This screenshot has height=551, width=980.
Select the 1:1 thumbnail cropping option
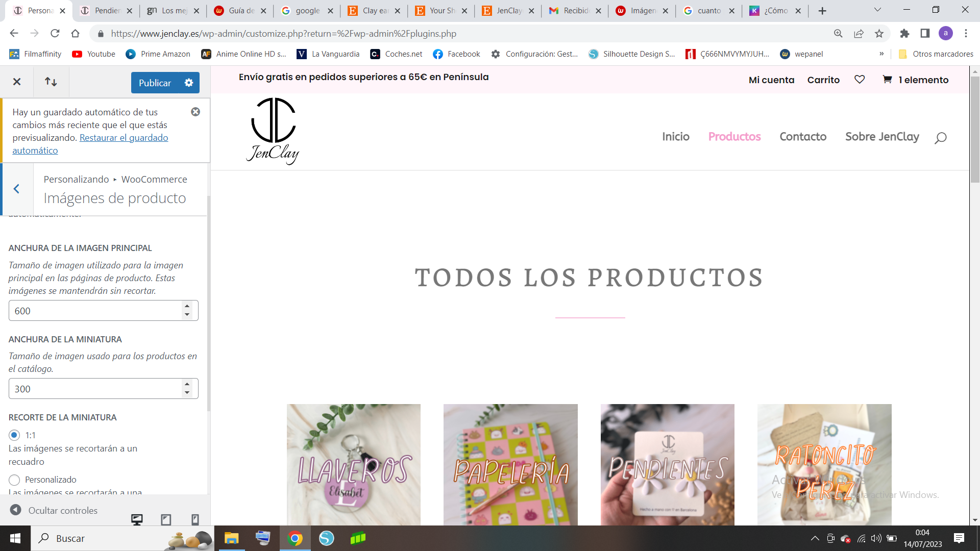[x=14, y=435]
